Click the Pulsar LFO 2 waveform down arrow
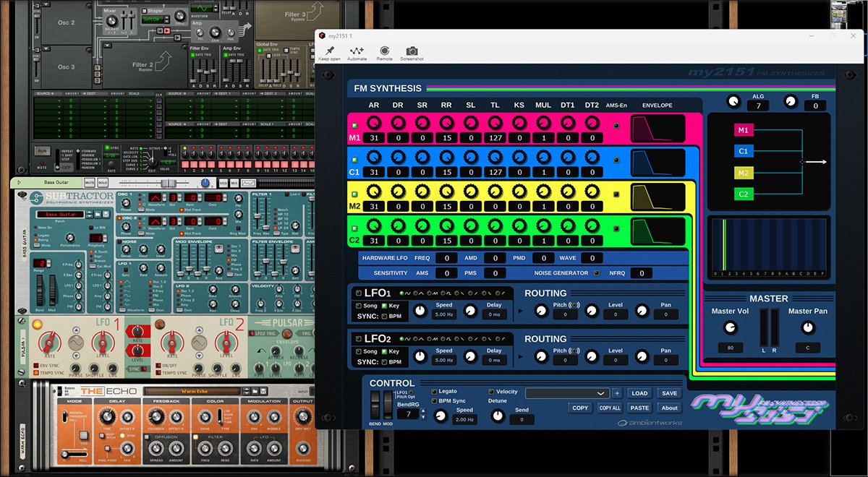 coord(200,356)
